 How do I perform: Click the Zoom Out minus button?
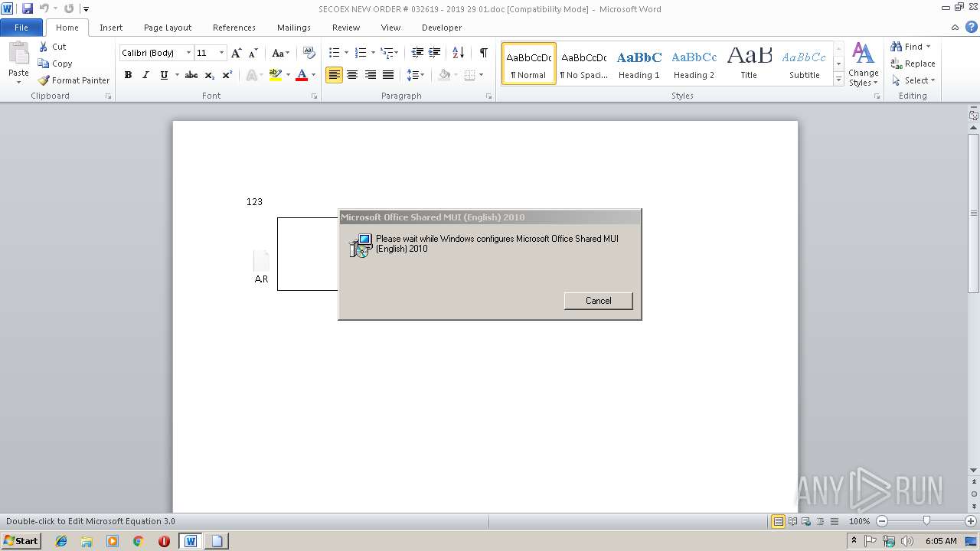point(881,521)
